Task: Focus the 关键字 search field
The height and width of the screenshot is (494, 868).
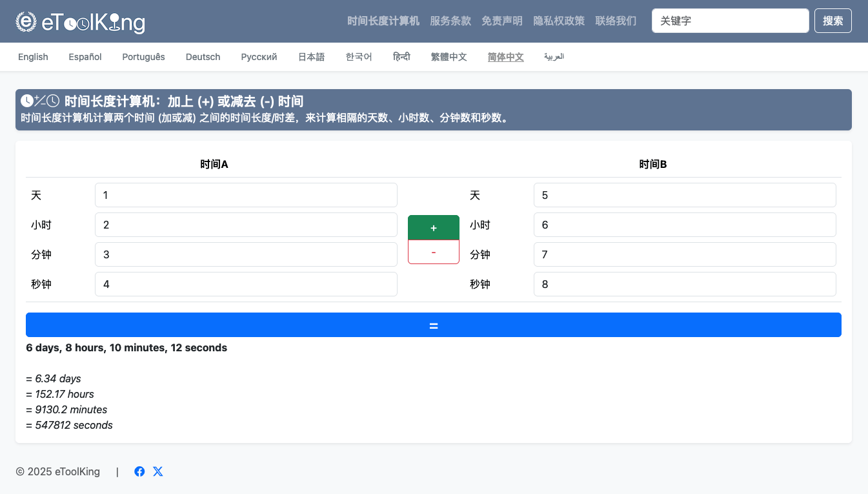Action: tap(730, 21)
